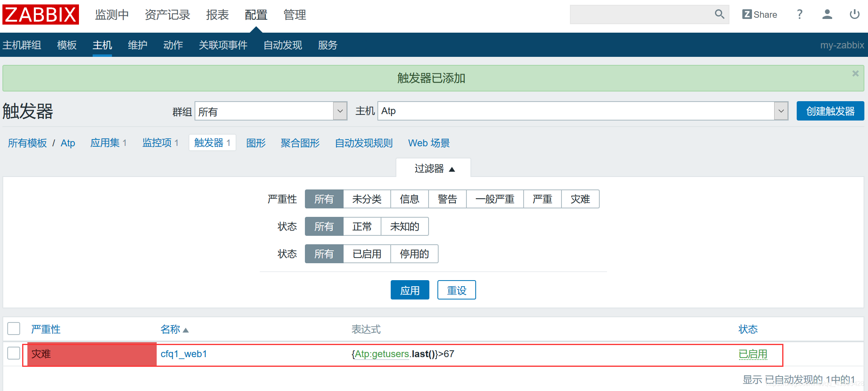
Task: Click the red 灾难 severity cell
Action: tap(92, 354)
